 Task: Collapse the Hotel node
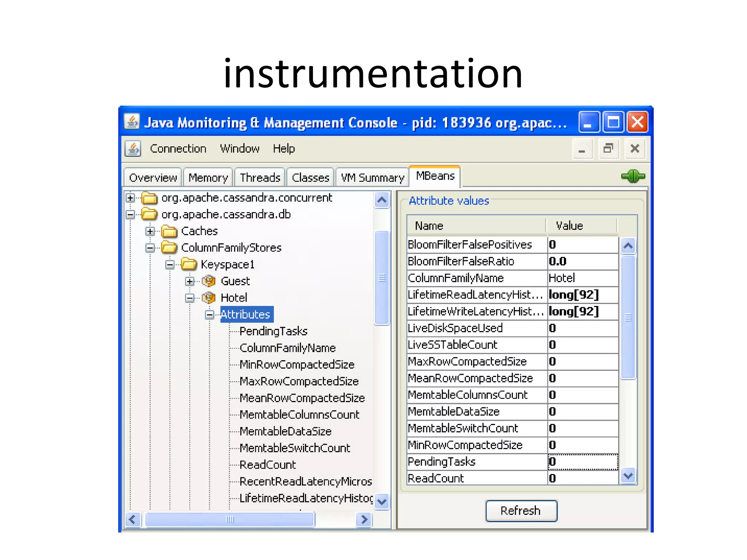tap(190, 298)
